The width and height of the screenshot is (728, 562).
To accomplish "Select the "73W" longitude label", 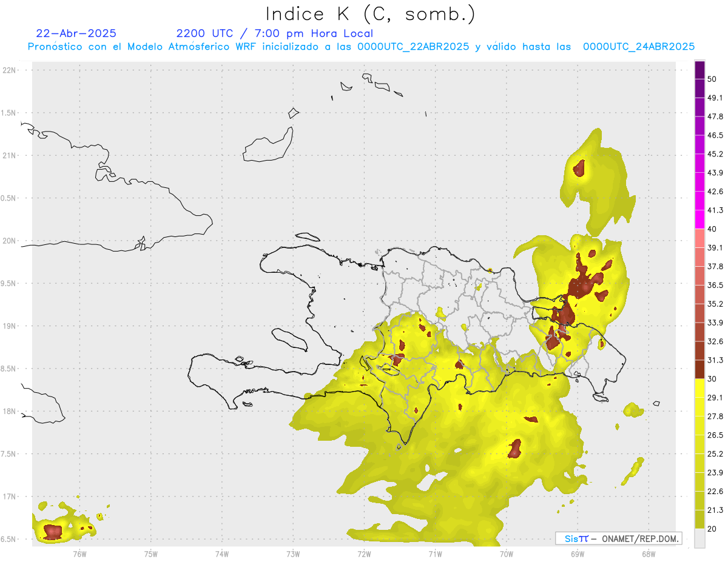I will (293, 554).
